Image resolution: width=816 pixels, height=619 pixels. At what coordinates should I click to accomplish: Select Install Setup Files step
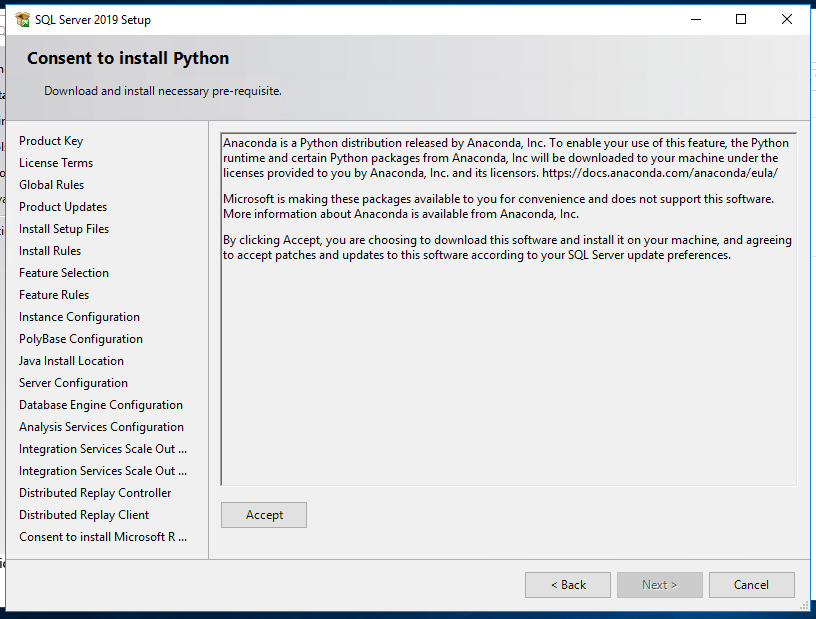pos(64,229)
